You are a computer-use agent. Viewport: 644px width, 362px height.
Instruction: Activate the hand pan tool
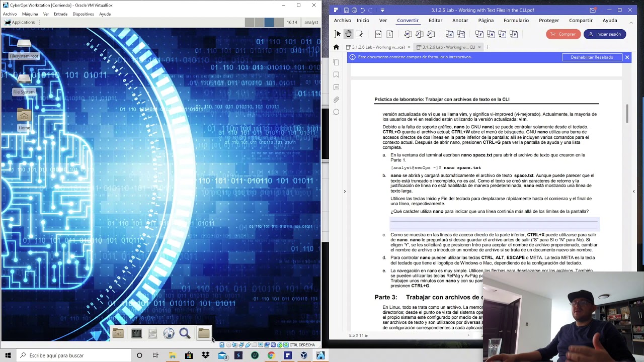348,34
